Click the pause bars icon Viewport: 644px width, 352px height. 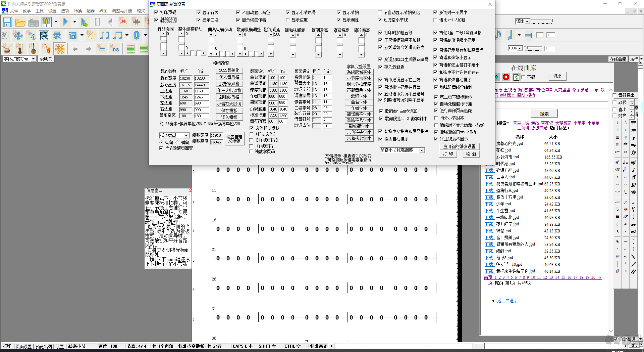click(97, 22)
